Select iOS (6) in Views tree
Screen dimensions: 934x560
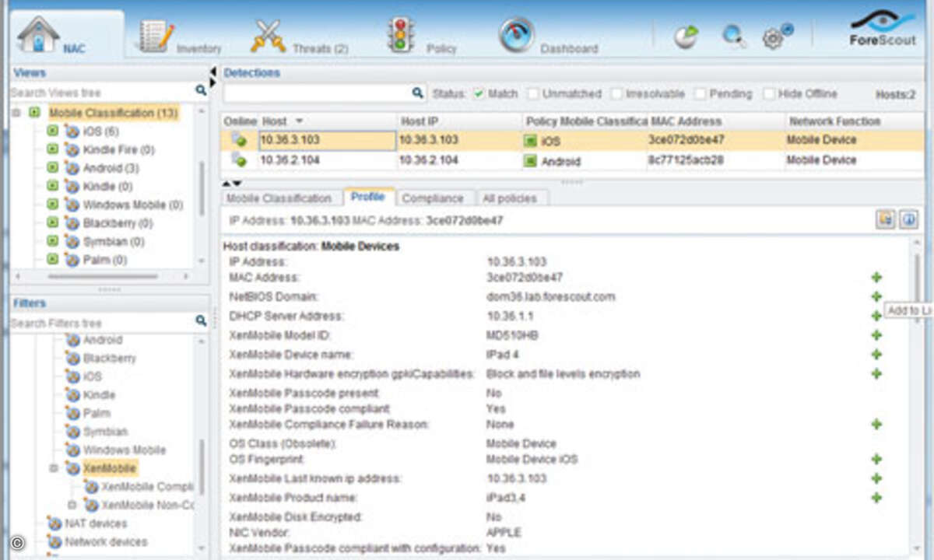point(100,131)
